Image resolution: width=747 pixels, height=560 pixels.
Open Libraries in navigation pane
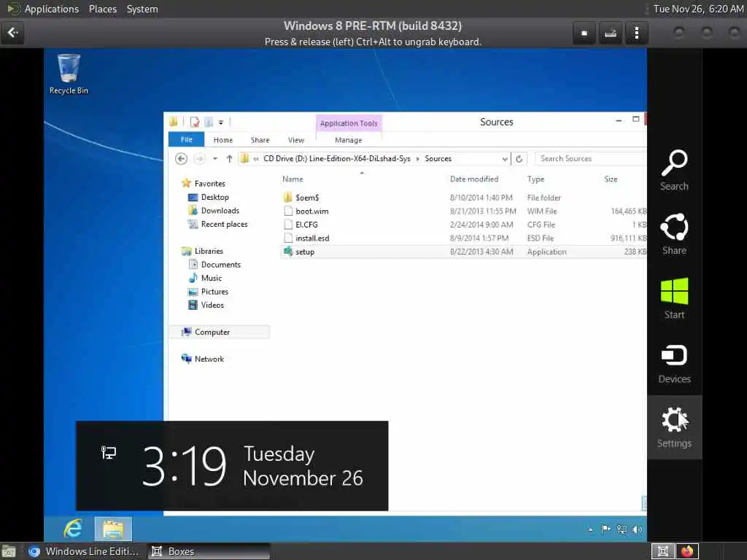click(x=209, y=251)
